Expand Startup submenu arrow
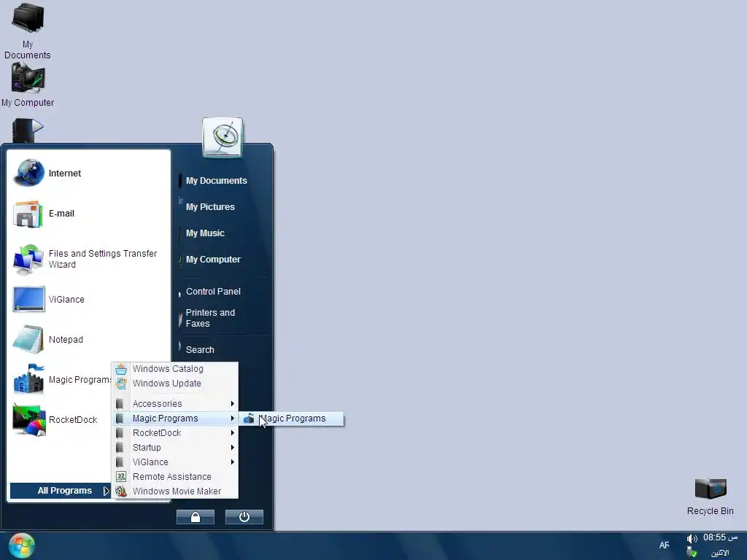 pyautogui.click(x=233, y=448)
